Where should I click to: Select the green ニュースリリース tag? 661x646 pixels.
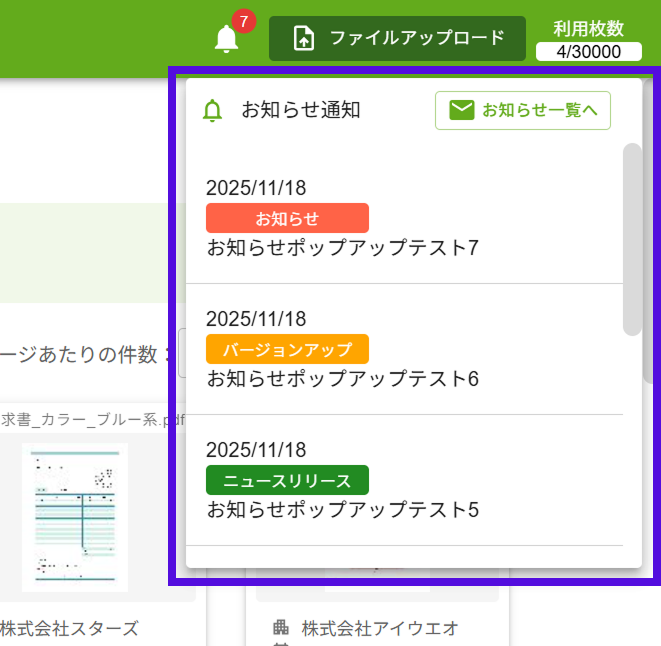click(x=287, y=480)
